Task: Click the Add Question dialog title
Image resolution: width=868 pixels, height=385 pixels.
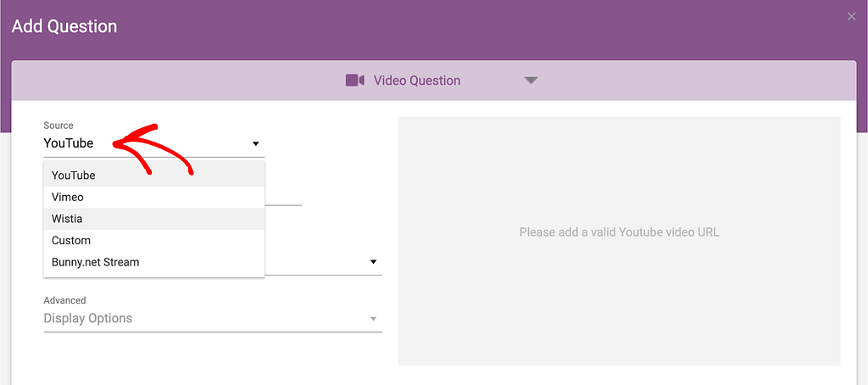Action: click(x=64, y=26)
